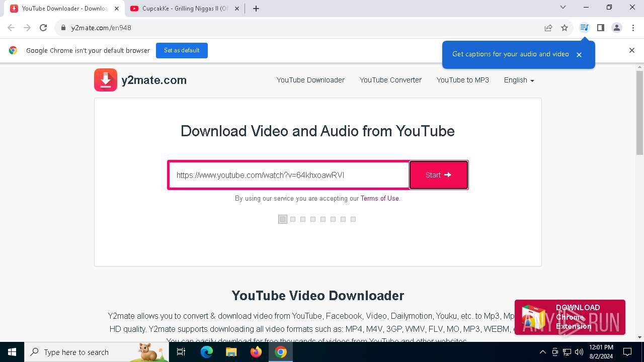Image resolution: width=644 pixels, height=362 pixels.
Task: Open the clock showing 12:01 PM
Action: click(x=601, y=352)
